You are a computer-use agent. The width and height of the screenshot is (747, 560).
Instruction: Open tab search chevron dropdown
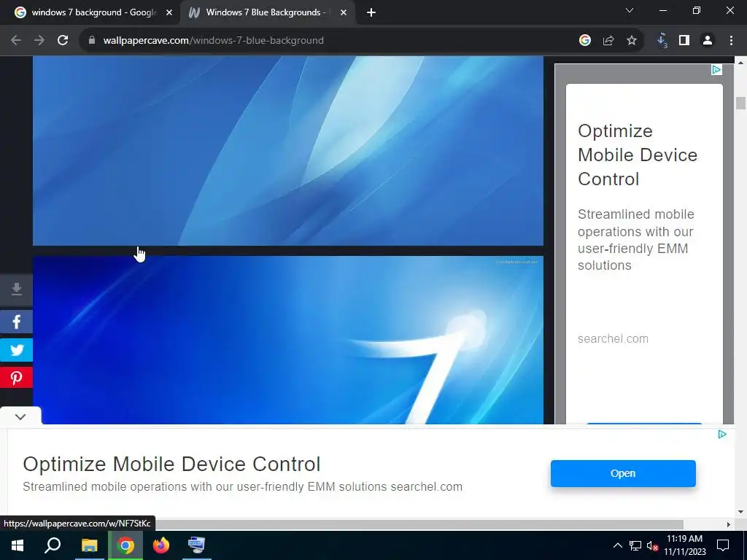click(630, 10)
